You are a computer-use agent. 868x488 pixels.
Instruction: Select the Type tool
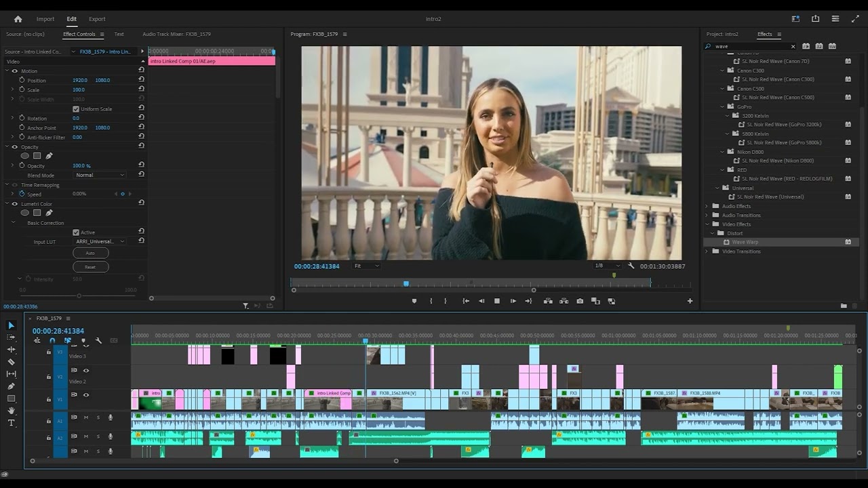11,423
